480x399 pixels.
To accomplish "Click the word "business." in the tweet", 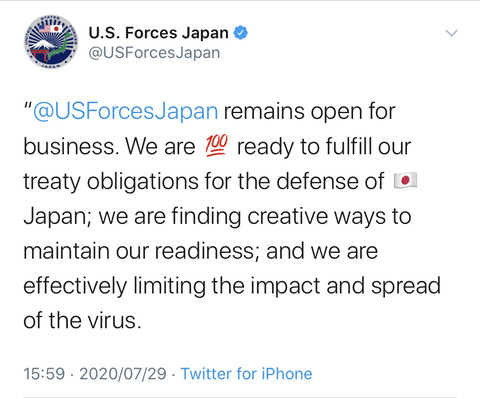I will tap(71, 146).
